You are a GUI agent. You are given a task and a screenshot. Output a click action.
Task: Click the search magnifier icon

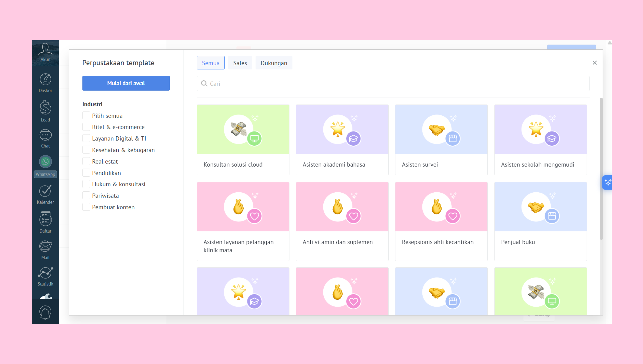pos(204,83)
